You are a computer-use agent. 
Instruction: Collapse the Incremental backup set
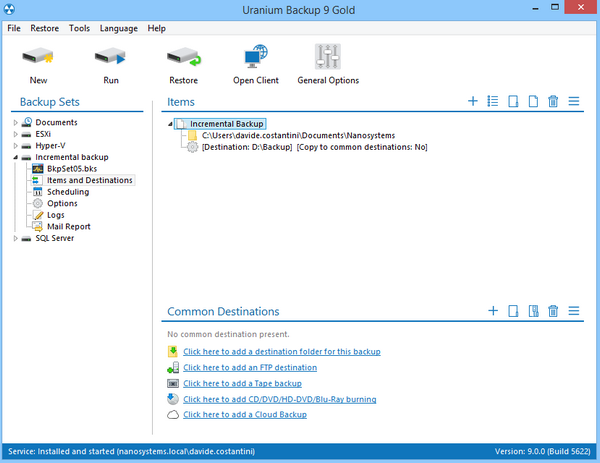[16, 157]
